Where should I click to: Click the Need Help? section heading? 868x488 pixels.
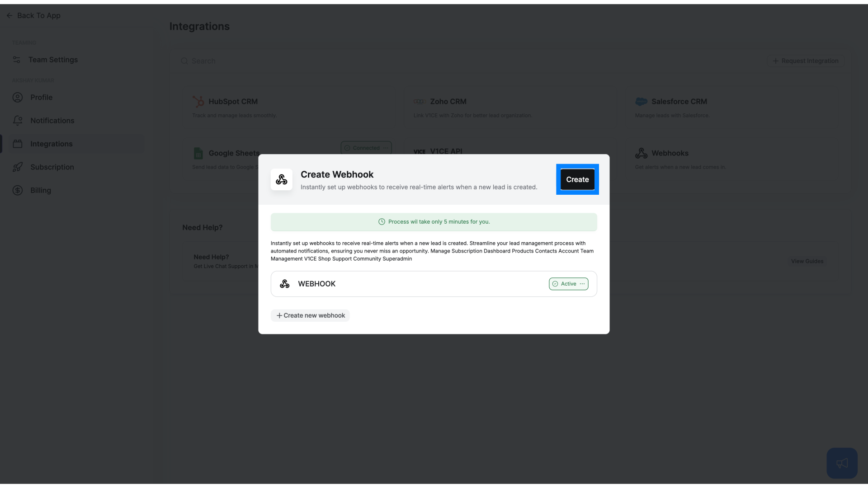pyautogui.click(x=202, y=228)
